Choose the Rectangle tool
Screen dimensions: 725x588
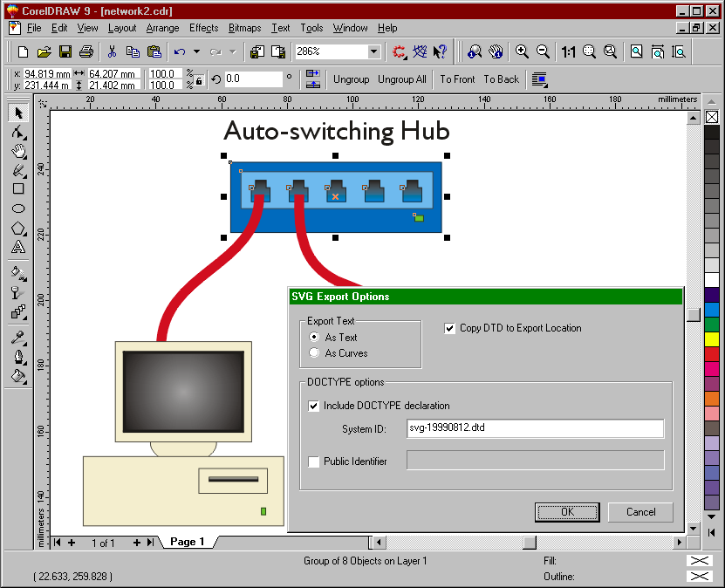(x=17, y=188)
